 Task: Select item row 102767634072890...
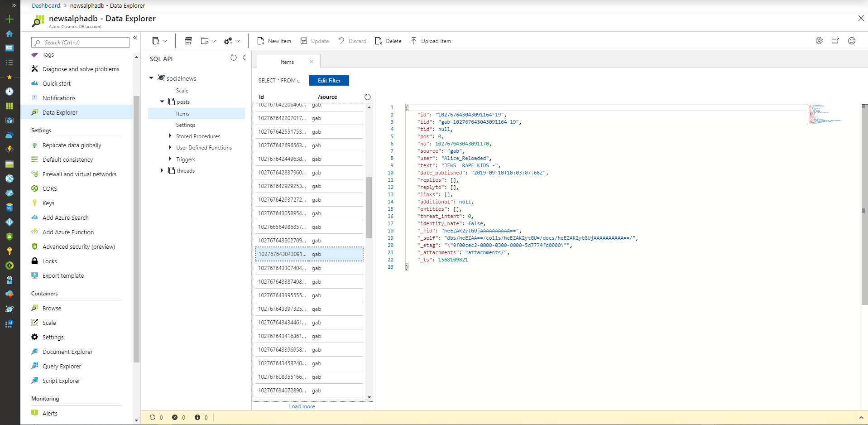point(309,391)
